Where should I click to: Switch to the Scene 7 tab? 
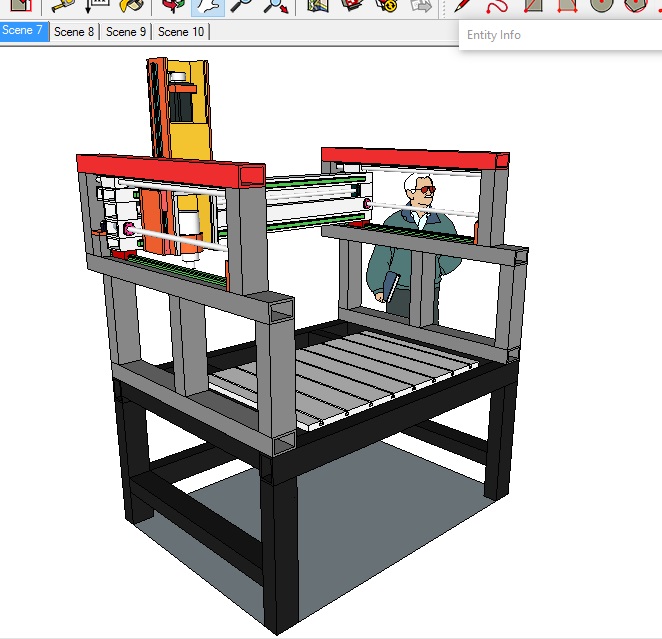[23, 31]
